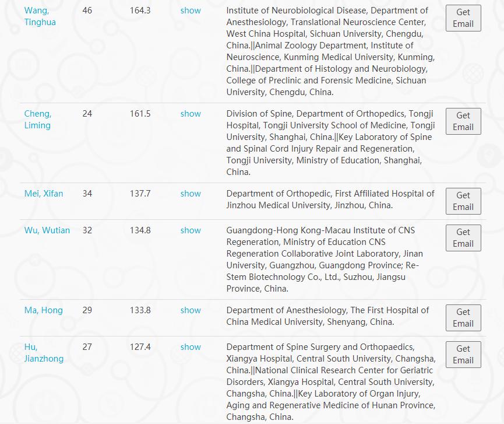The width and height of the screenshot is (504, 424).
Task: Click Get Email beside Mei Xifan
Action: click(x=463, y=201)
